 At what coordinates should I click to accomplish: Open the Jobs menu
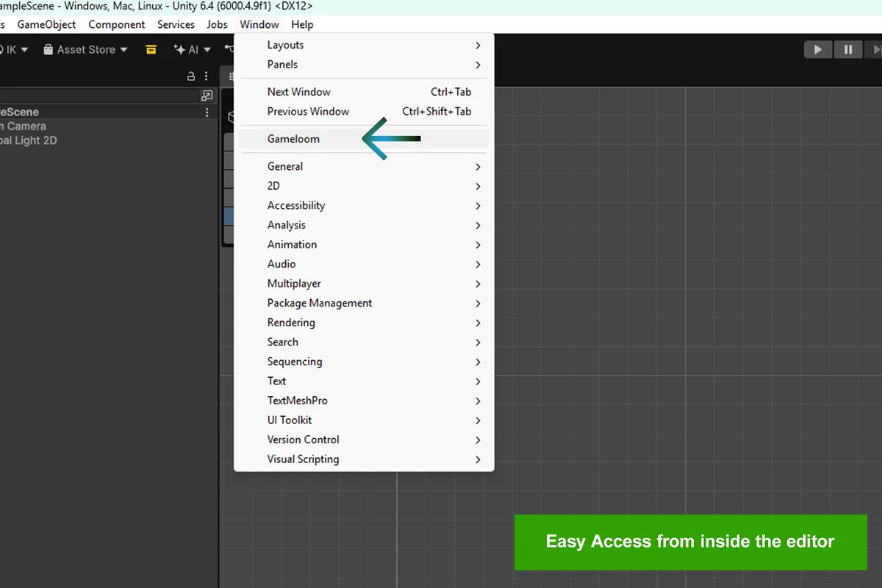tap(218, 24)
